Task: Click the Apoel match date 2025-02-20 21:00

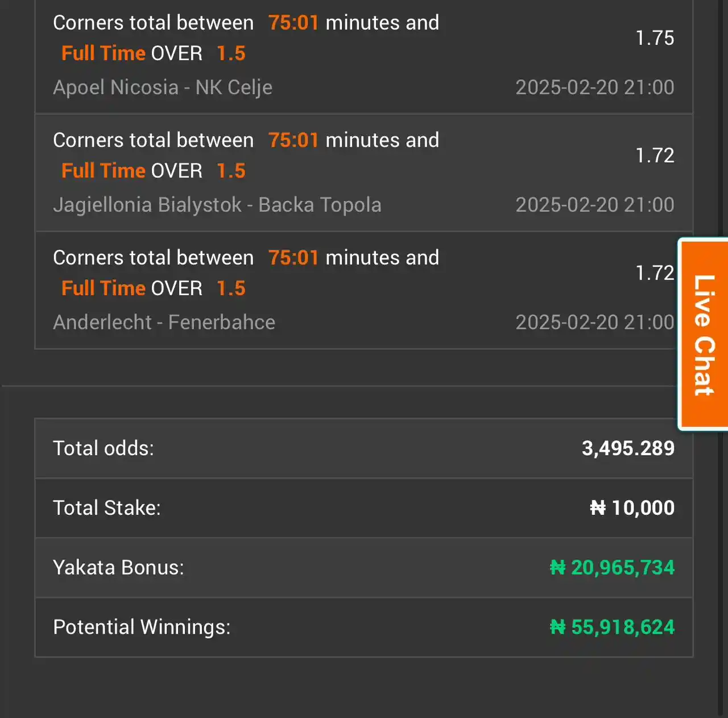Action: click(595, 88)
